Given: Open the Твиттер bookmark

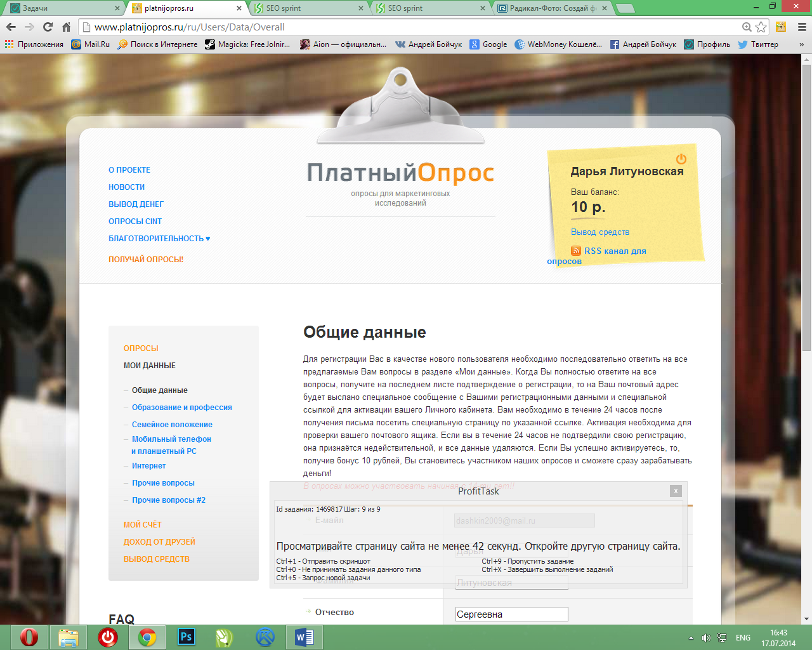Looking at the screenshot, I should tap(758, 44).
